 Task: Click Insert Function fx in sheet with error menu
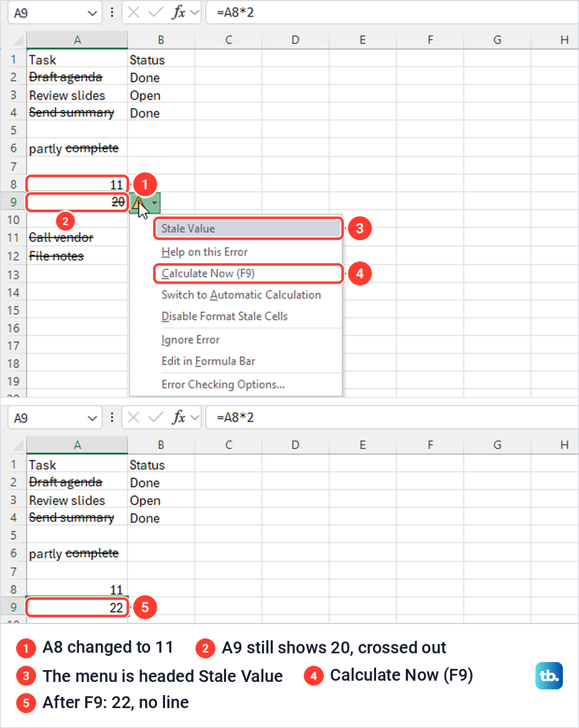pos(179,12)
